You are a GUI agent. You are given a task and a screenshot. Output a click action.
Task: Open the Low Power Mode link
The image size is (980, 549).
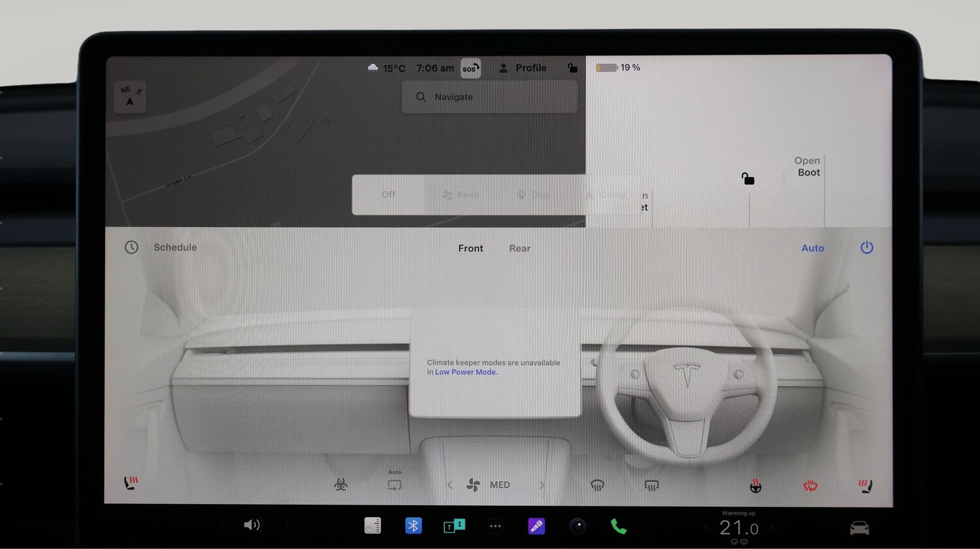(x=466, y=372)
